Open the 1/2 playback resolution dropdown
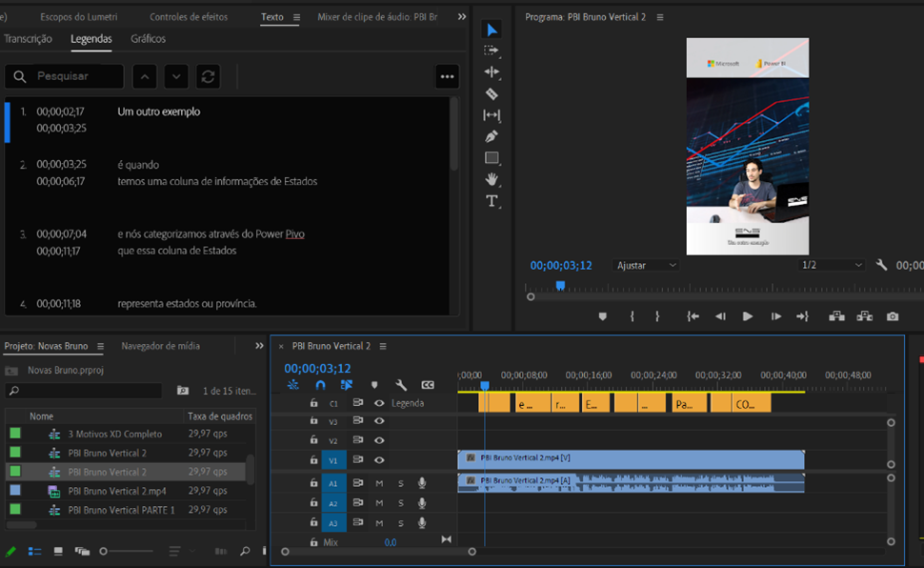This screenshot has width=924, height=568. click(x=832, y=265)
